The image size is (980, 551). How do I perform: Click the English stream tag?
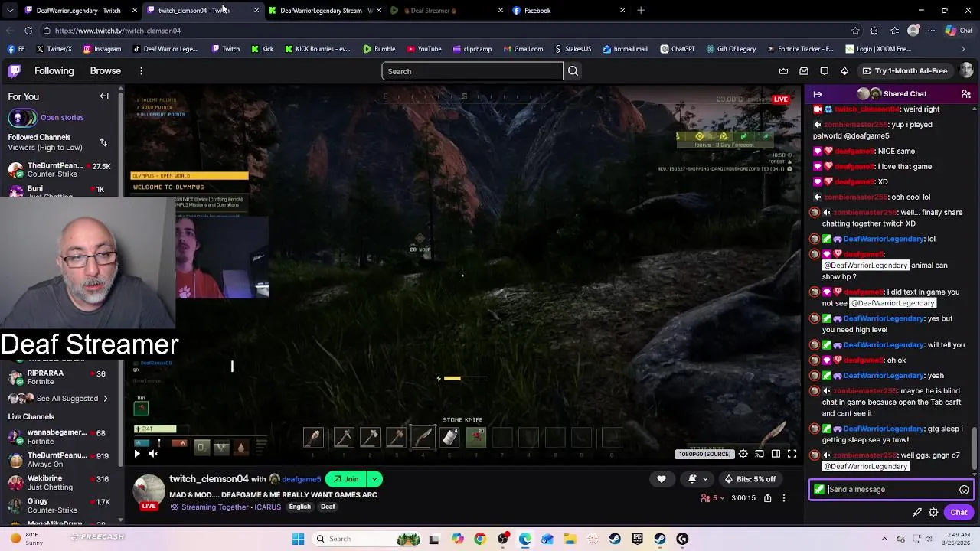(x=299, y=507)
